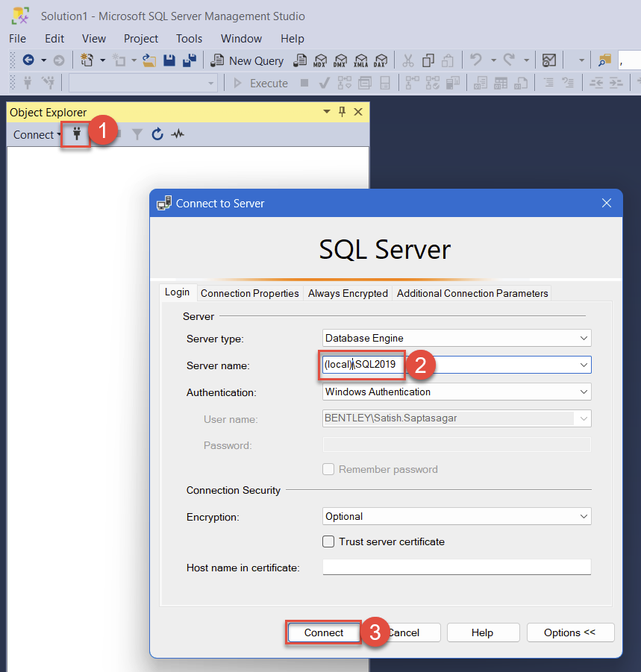Expand the Server name dropdown arrow

point(584,365)
